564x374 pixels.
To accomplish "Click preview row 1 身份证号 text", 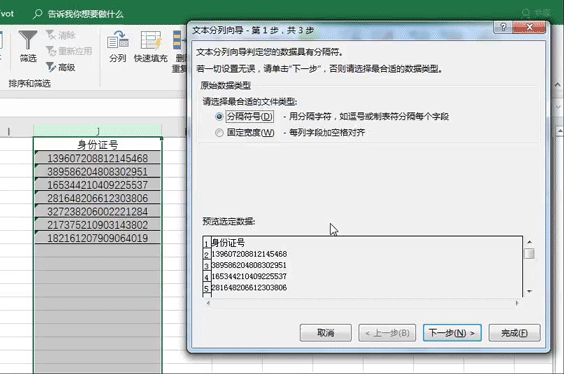I will point(228,242).
